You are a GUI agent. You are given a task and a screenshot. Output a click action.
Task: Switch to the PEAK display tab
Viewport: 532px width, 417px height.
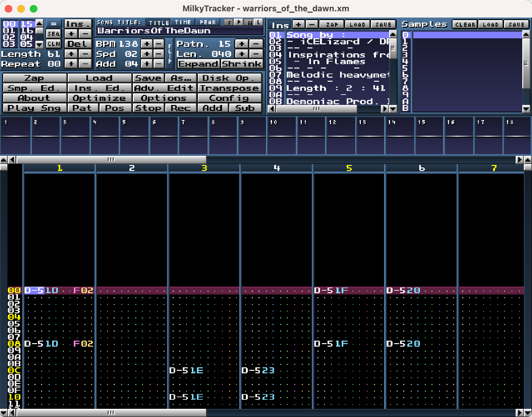click(208, 22)
